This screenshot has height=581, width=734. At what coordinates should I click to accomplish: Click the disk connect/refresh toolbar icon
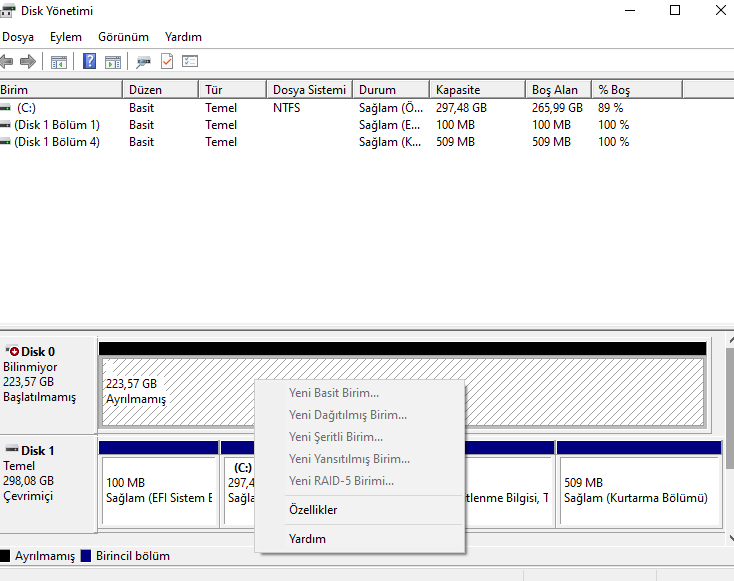(143, 62)
